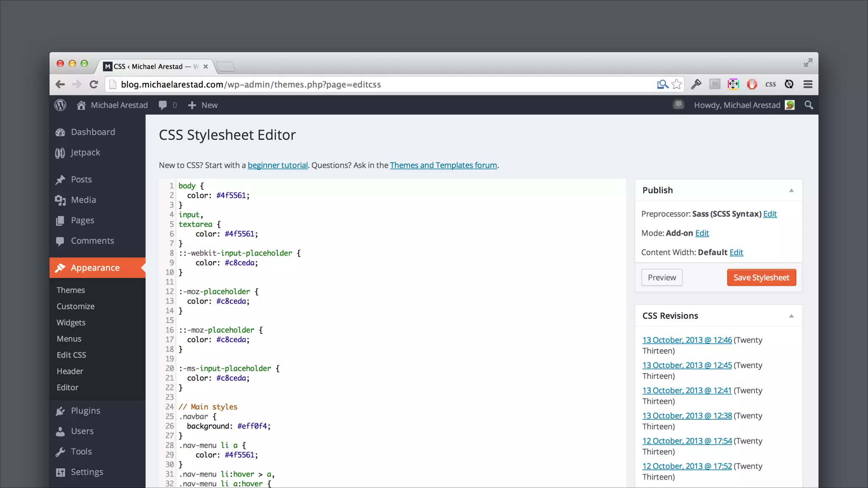Open the comments bubble in the admin bar
868x488 pixels.
[x=163, y=105]
